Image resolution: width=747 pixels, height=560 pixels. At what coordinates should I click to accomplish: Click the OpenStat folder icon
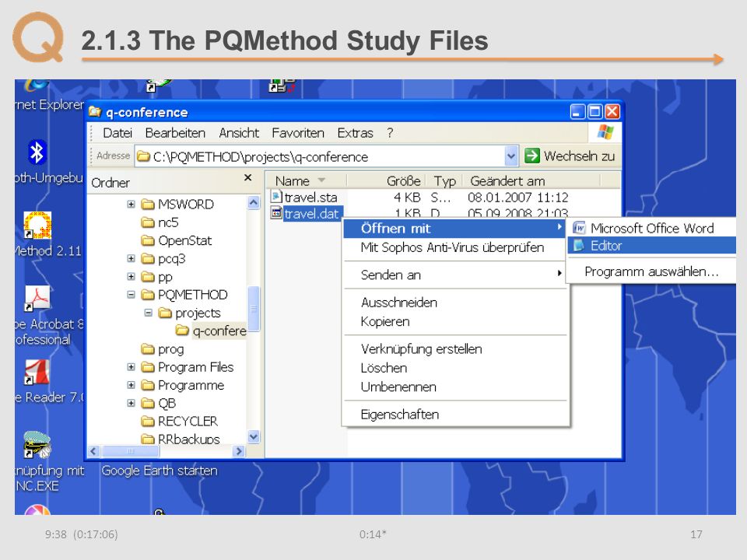coord(148,240)
